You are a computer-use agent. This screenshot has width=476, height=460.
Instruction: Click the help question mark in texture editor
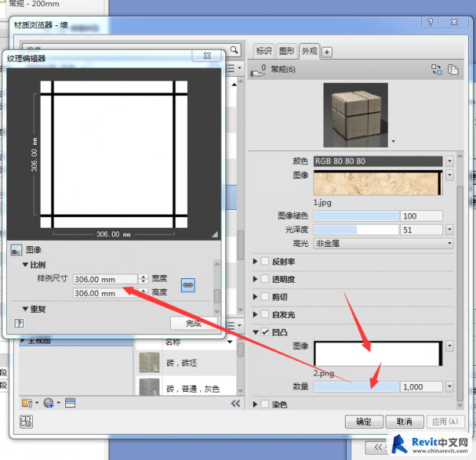[19, 324]
